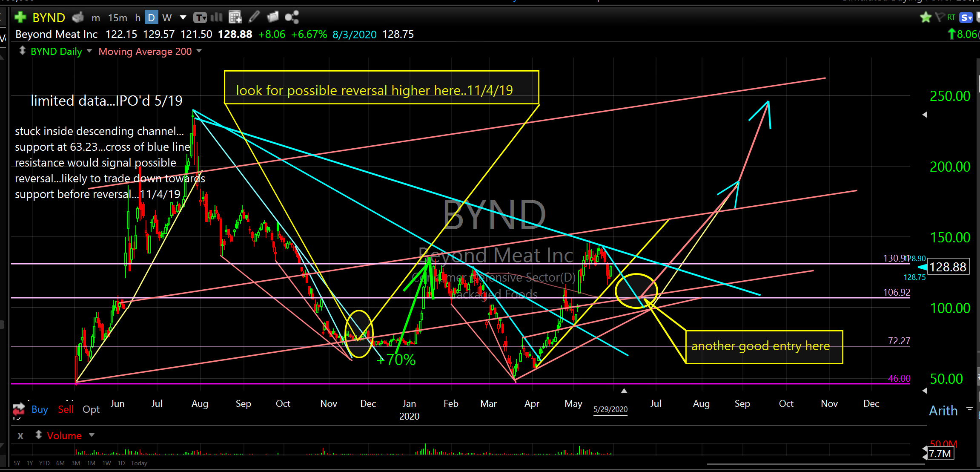980x472 pixels.
Task: Expand the BYND Daily dropdown arrow
Action: tap(89, 51)
